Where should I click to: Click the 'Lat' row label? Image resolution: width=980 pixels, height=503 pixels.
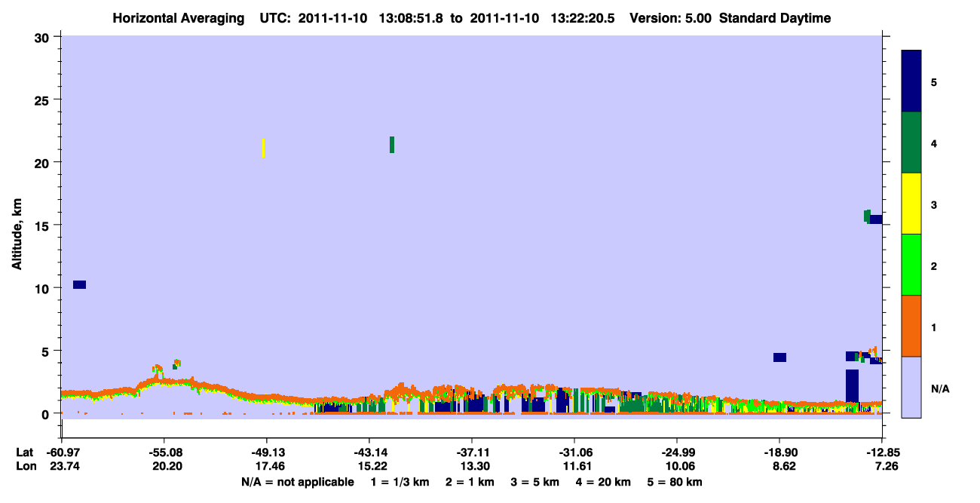(x=25, y=452)
